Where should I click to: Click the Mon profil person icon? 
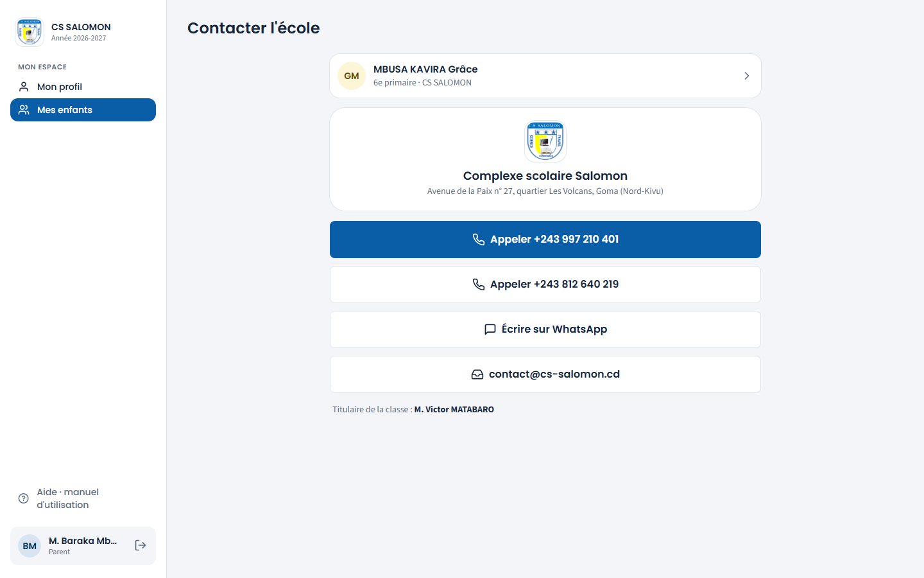tap(24, 87)
